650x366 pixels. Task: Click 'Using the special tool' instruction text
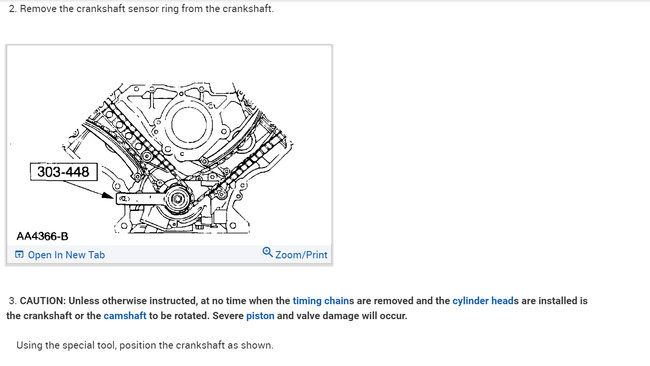click(145, 345)
